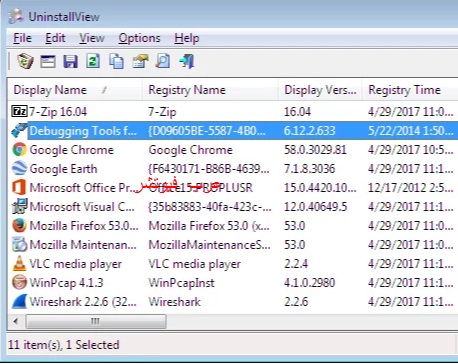
Task: Click registry name {35b83883-40fa-423c-...
Action: coord(210,207)
